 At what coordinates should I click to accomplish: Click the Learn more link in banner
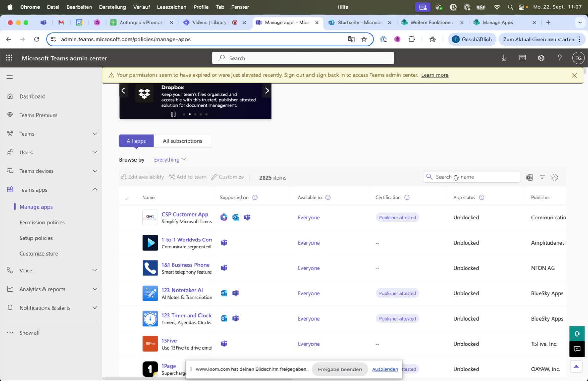pos(434,75)
